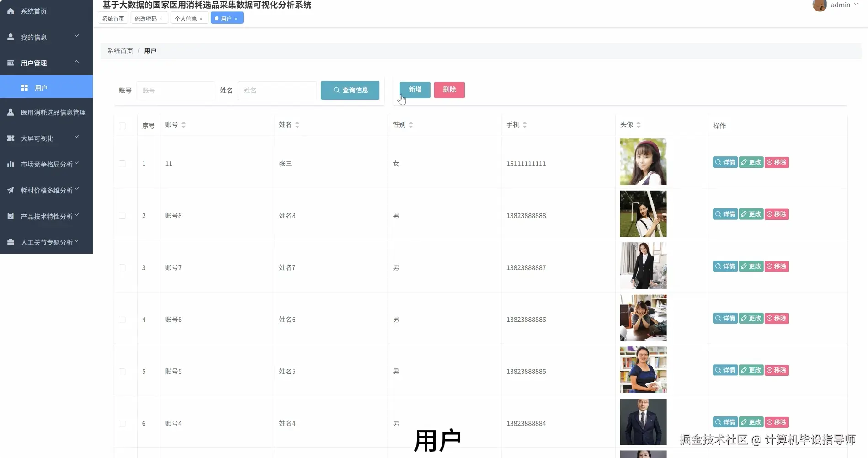Screen dimensions: 868x458
Task: Select the 用户 tab in tab bar
Action: (226, 19)
